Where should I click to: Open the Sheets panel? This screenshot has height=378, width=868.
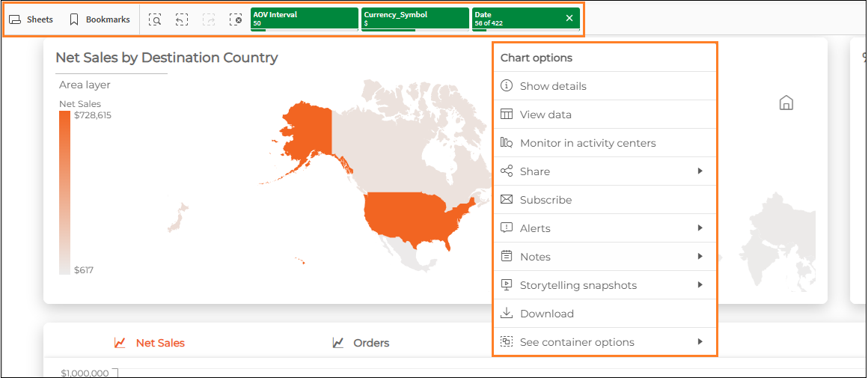(31, 19)
